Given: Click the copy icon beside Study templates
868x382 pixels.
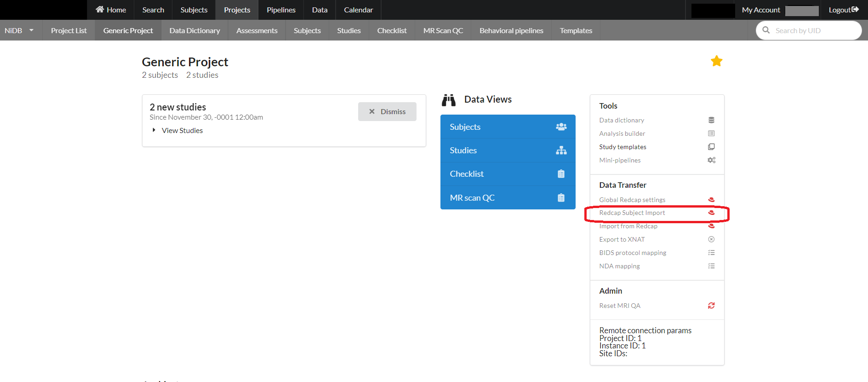Looking at the screenshot, I should tap(711, 147).
